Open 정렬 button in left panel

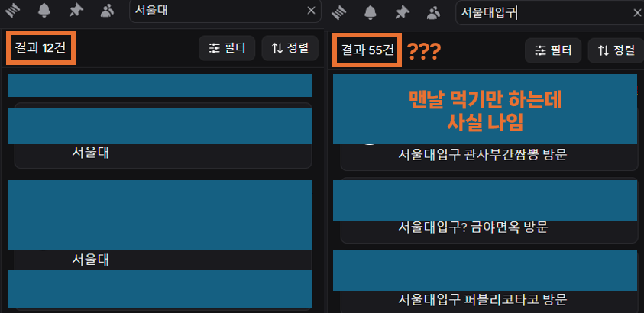[x=290, y=48]
